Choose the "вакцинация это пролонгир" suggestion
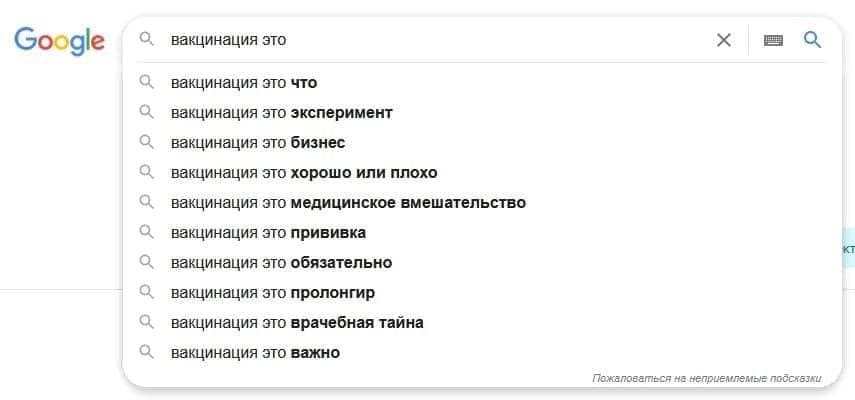 [x=272, y=293]
